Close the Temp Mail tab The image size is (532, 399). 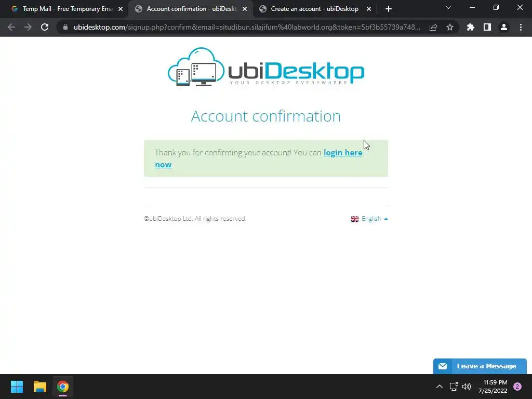[x=121, y=9]
